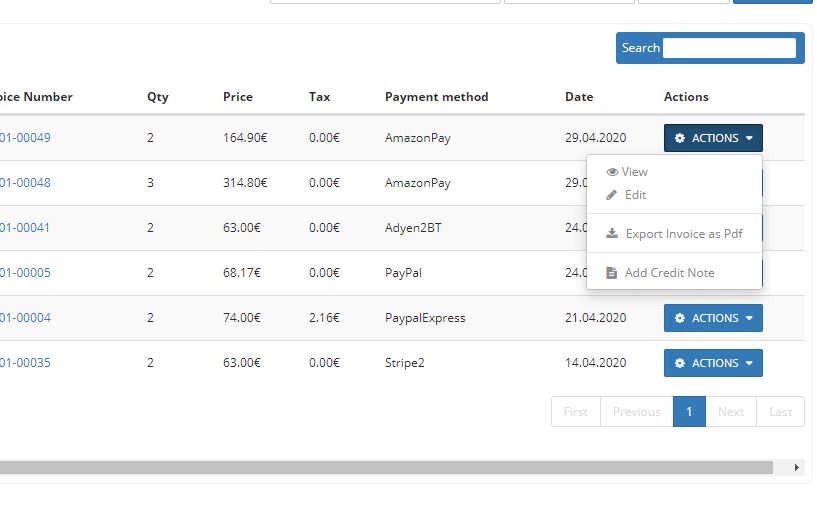
Task: Click Stripe2 payment method cell
Action: click(405, 363)
